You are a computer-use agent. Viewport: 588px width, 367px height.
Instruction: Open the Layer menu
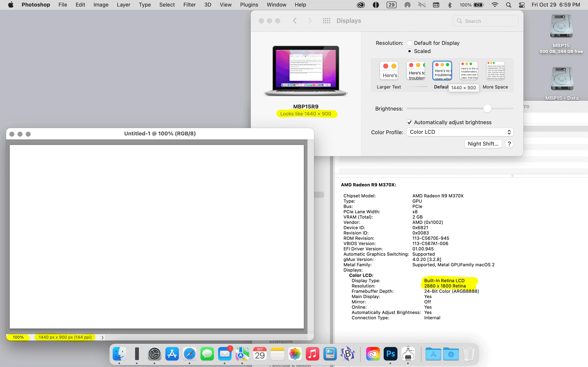click(124, 5)
